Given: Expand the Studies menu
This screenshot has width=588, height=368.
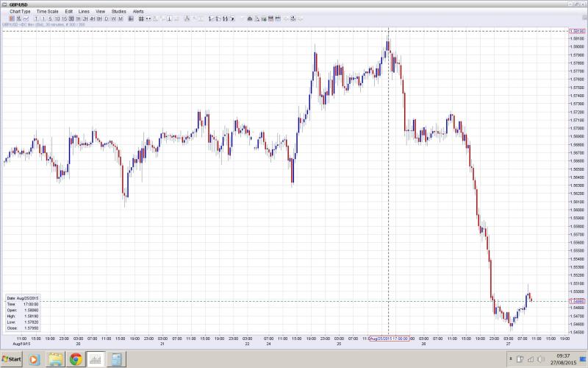Looking at the screenshot, I should [x=118, y=12].
